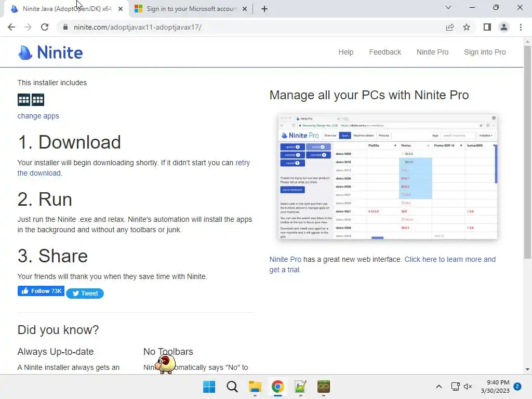The height and width of the screenshot is (399, 532).
Task: Click the Did you know? heading
Action: [58, 330]
